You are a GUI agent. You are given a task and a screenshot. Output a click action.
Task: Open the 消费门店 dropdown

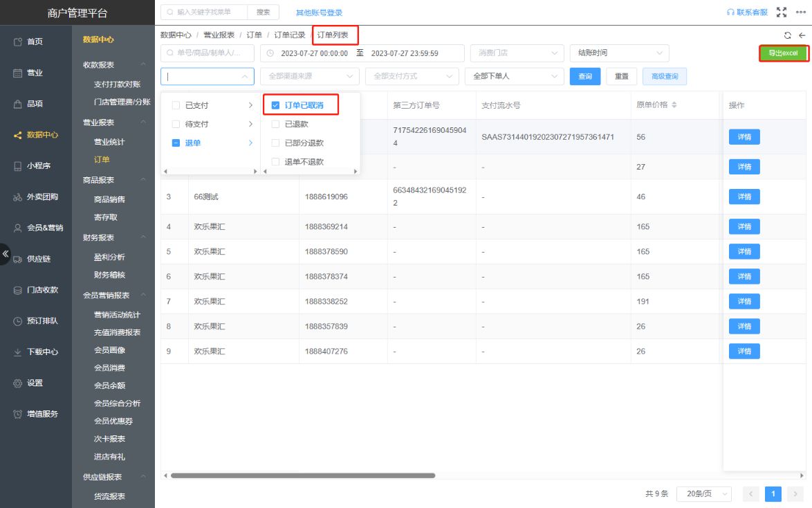coord(517,53)
